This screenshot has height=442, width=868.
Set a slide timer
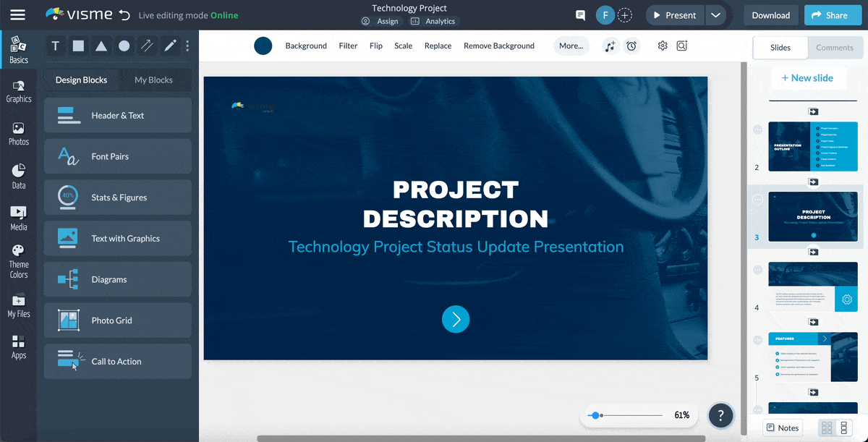[631, 46]
